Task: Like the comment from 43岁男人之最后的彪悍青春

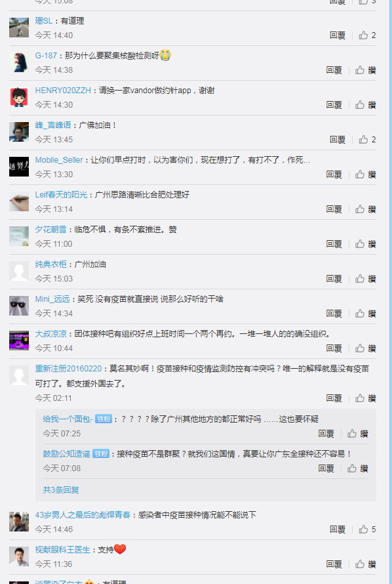Action: 367,530
